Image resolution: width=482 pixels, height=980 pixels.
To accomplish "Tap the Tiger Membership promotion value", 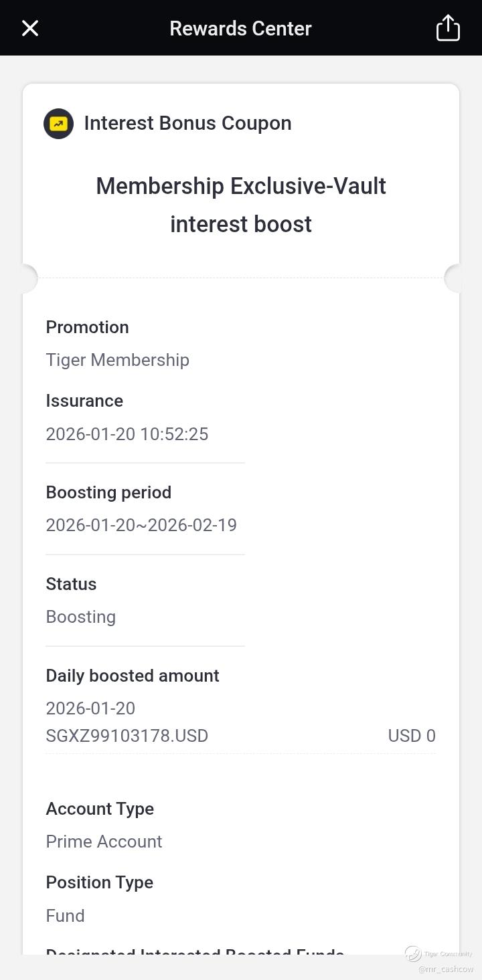I will pos(117,360).
